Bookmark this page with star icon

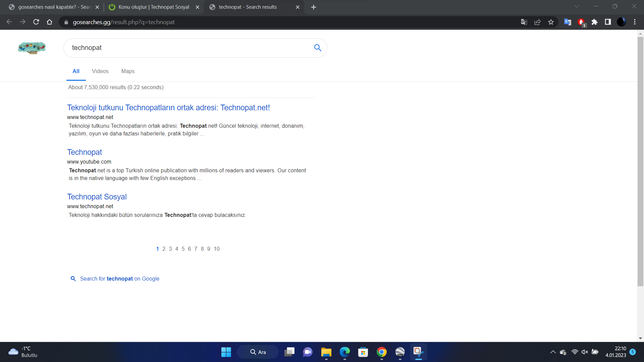551,22
